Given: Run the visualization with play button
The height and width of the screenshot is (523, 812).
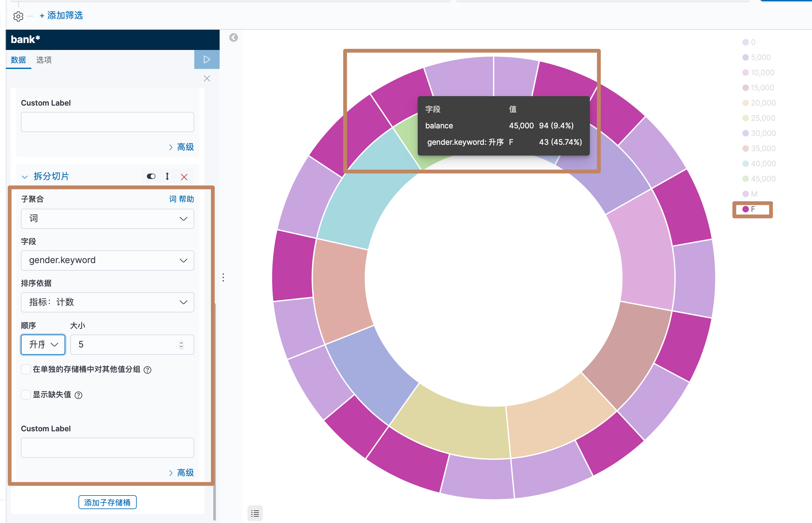Looking at the screenshot, I should [206, 59].
